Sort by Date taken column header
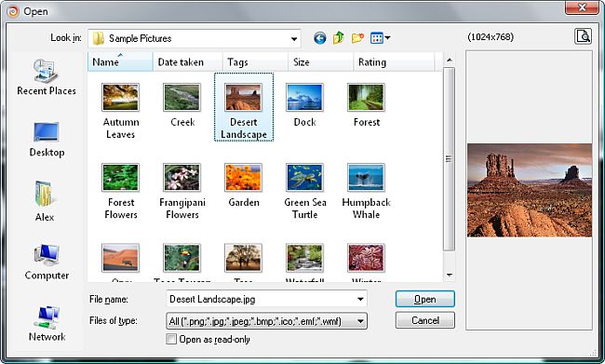The width and height of the screenshot is (605, 364). click(x=187, y=62)
